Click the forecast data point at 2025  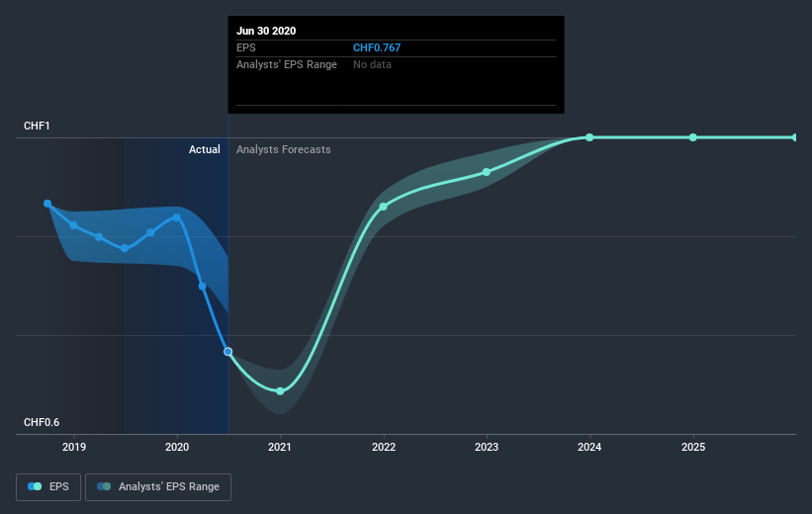click(693, 137)
